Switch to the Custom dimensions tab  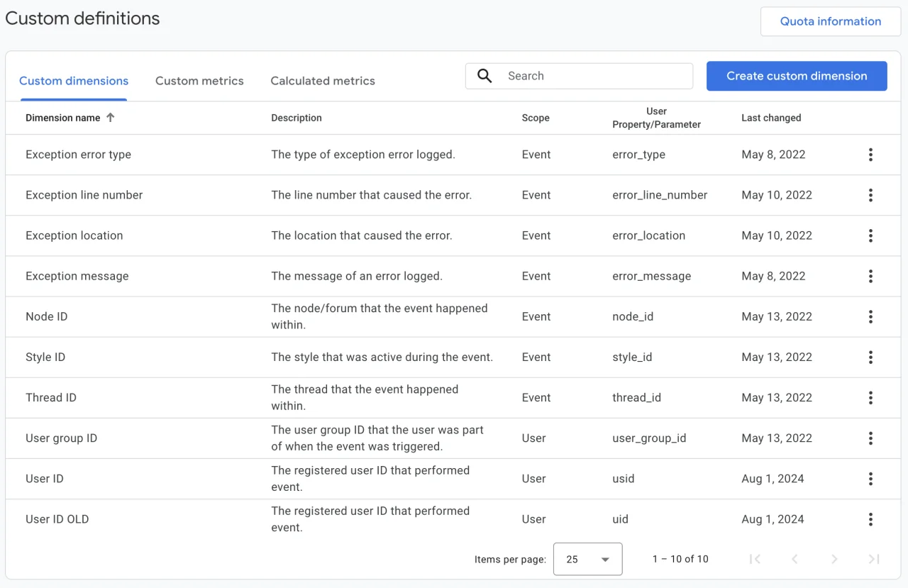(74, 81)
